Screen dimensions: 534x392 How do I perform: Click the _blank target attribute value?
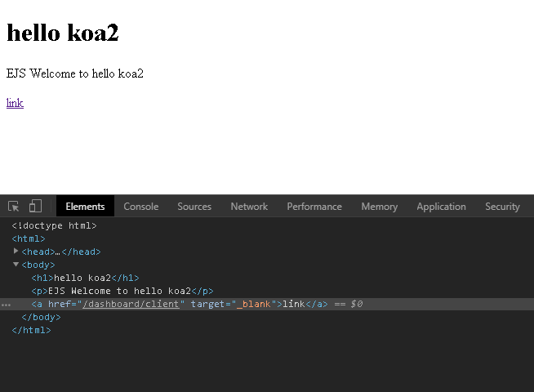click(253, 304)
